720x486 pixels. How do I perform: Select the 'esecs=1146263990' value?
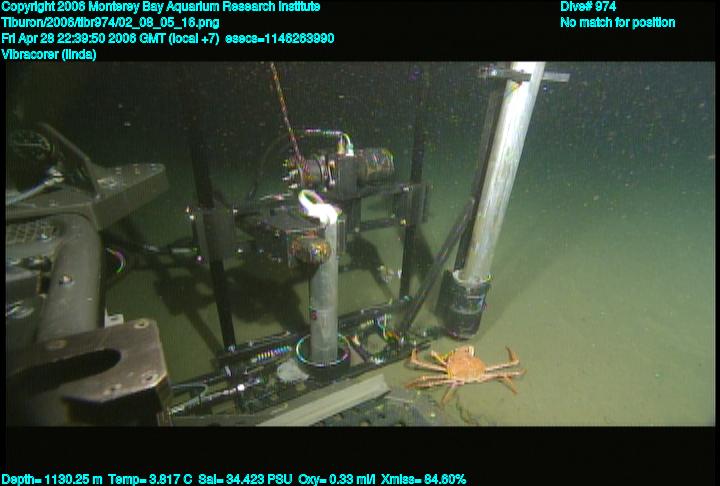[x=280, y=38]
